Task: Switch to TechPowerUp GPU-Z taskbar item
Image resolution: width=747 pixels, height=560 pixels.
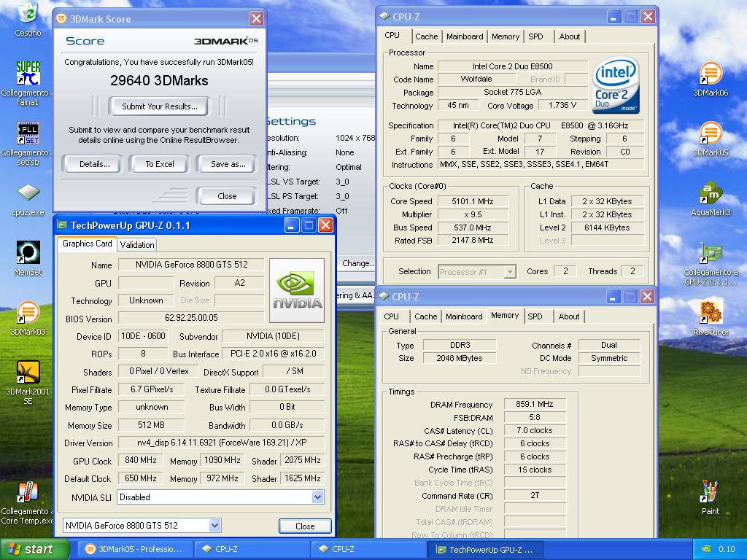Action: click(486, 549)
